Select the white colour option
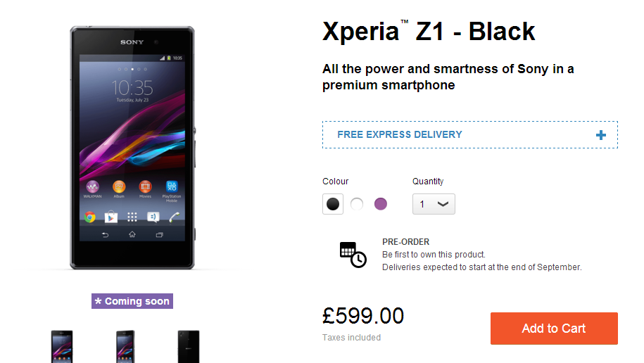This screenshot has width=644, height=363. (x=357, y=204)
